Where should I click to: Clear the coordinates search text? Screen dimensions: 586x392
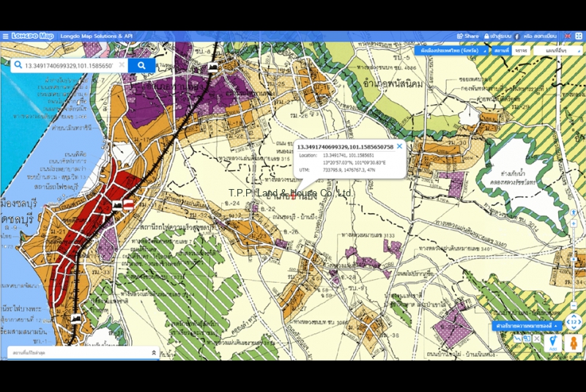(122, 65)
